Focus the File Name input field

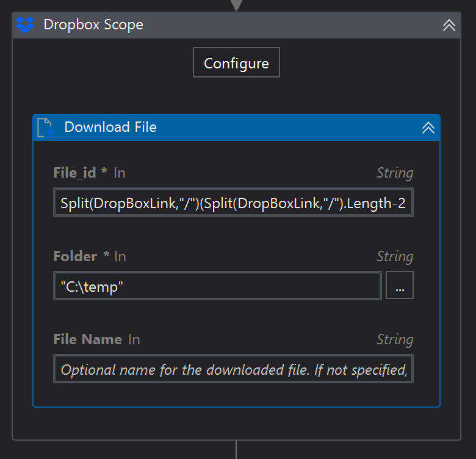233,369
